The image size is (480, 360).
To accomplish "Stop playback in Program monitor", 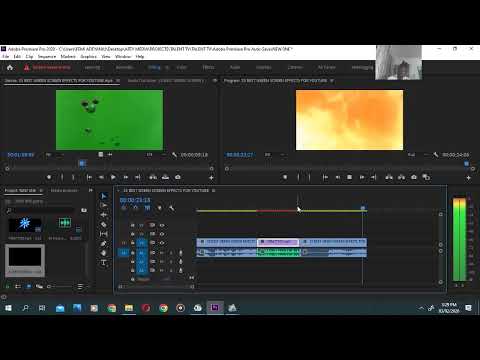I will 349,177.
